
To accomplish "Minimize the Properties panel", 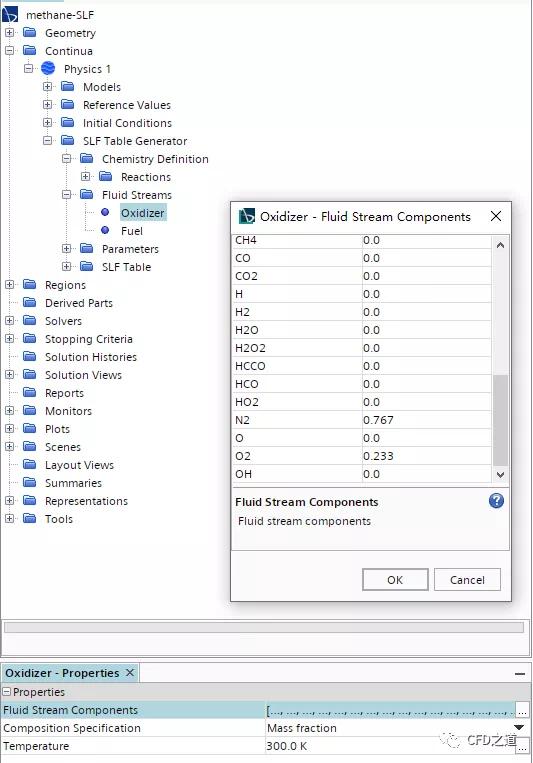I will point(520,674).
